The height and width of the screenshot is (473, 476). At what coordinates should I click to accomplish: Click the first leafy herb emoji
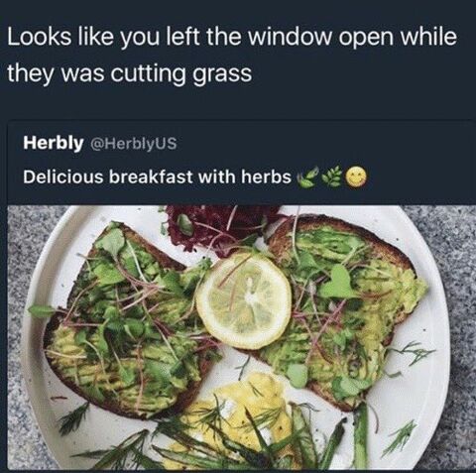pos(308,177)
